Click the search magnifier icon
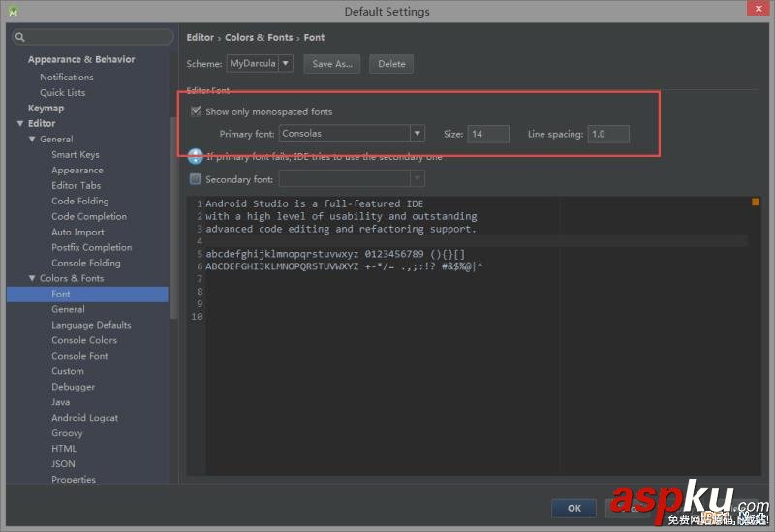Viewport: 775px width, 532px height. point(19,37)
